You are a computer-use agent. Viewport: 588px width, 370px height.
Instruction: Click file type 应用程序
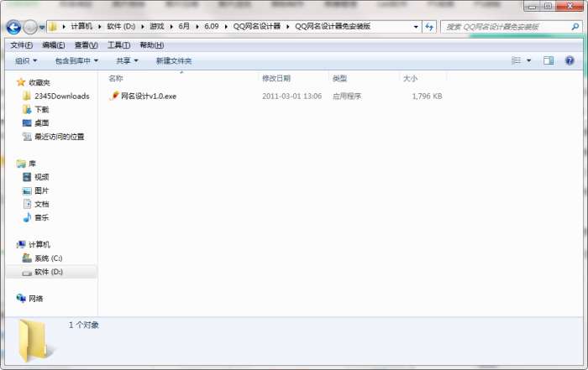[346, 96]
